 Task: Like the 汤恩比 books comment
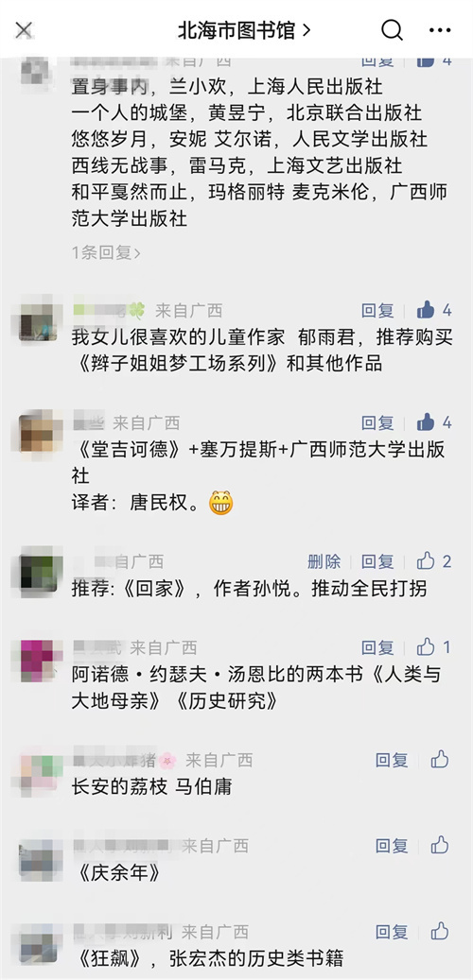(x=434, y=646)
